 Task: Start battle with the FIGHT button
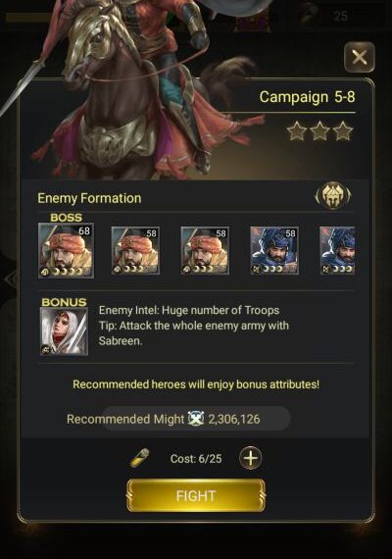coord(196,495)
